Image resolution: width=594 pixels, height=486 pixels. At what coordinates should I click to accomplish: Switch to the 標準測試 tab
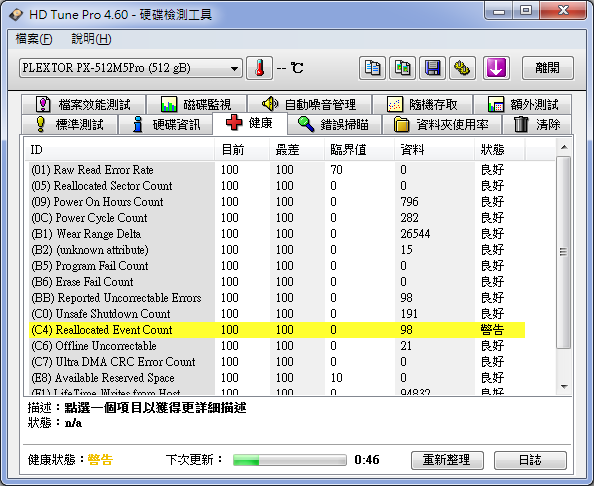click(69, 124)
